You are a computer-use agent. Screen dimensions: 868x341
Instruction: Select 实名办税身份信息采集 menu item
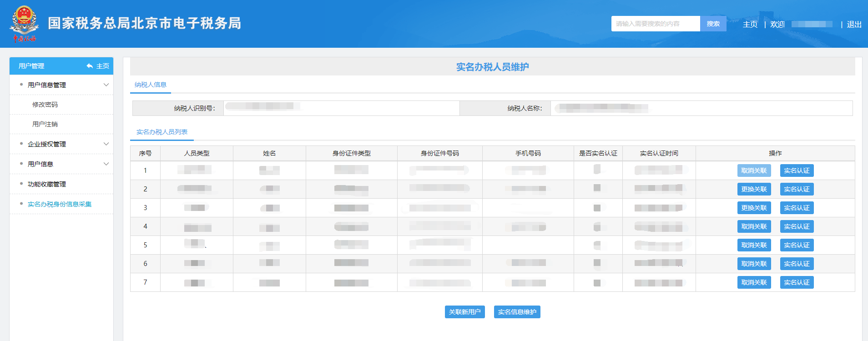(x=60, y=204)
